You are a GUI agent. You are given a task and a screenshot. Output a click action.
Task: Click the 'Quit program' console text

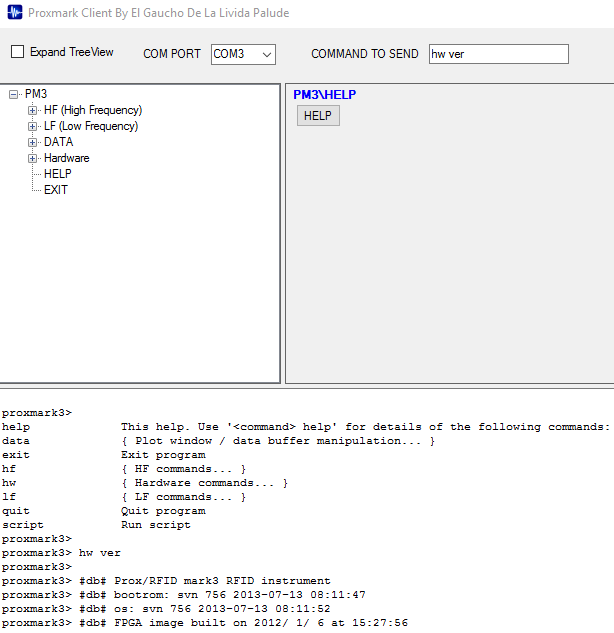[x=163, y=511]
